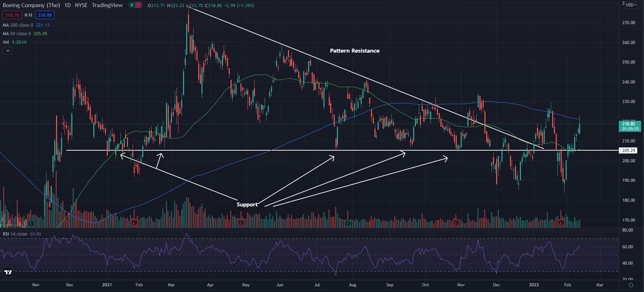
Task: Click the red data flag icon beside title
Action: click(138, 5)
